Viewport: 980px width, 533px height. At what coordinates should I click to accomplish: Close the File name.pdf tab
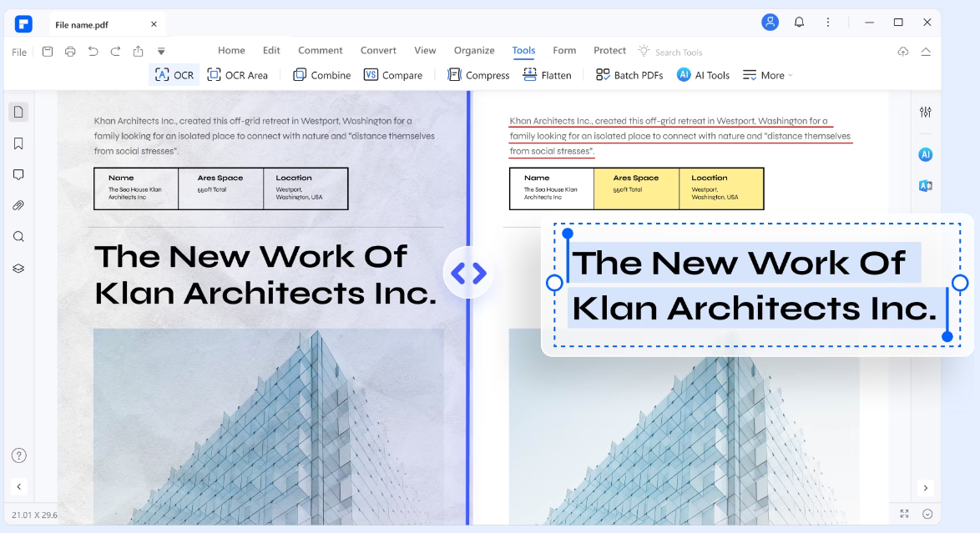click(154, 23)
